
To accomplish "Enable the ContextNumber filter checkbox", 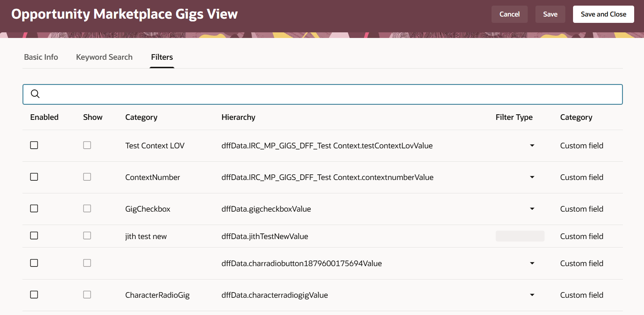I will coord(34,177).
